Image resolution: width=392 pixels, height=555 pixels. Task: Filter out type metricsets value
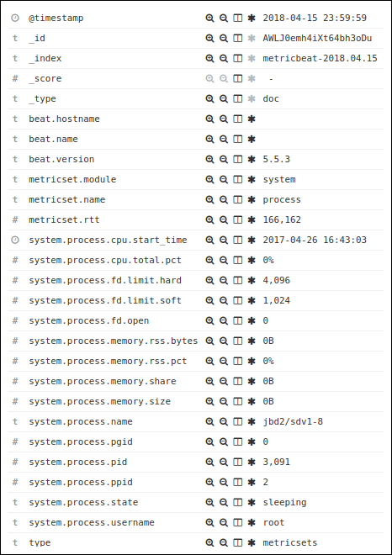click(x=224, y=542)
